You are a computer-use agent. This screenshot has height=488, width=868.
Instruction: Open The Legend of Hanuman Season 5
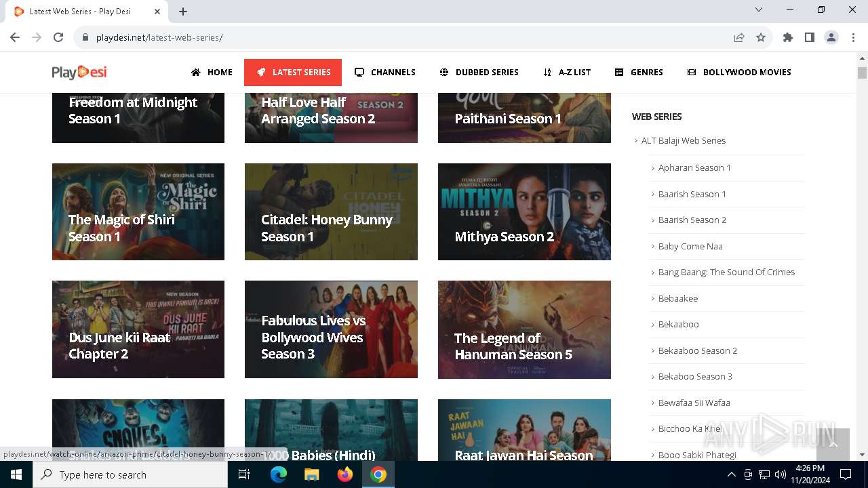524,329
